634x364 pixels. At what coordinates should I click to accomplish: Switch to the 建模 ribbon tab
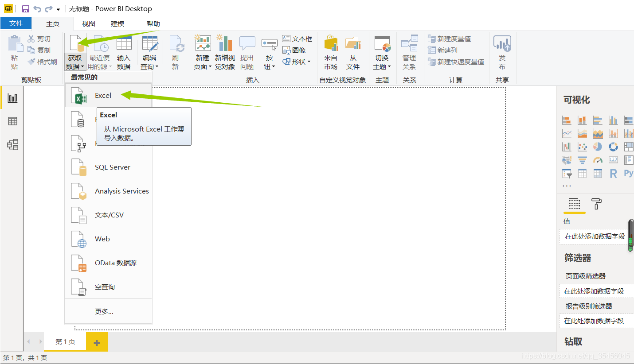117,24
